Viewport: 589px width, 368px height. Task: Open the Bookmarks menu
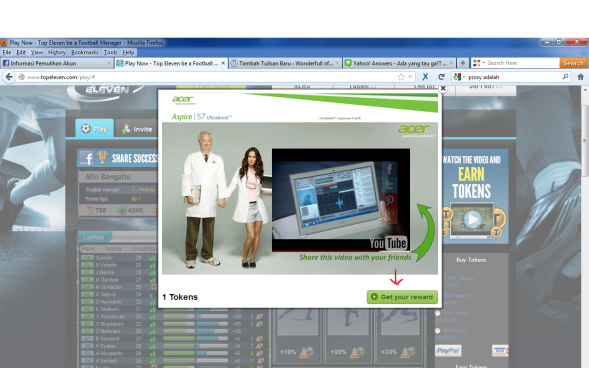tap(85, 52)
